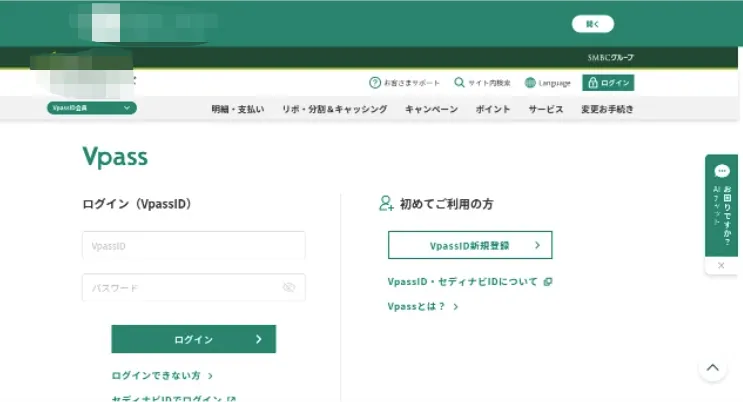Open the 明細・支払い menu
Viewport: 743px width, 402px height.
tap(237, 109)
